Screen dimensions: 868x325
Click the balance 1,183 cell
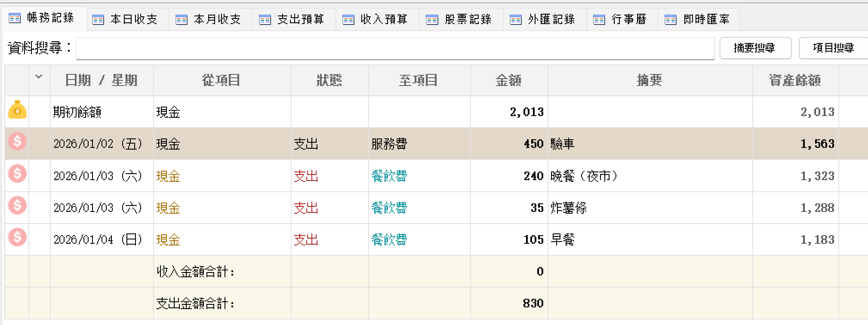(796, 239)
